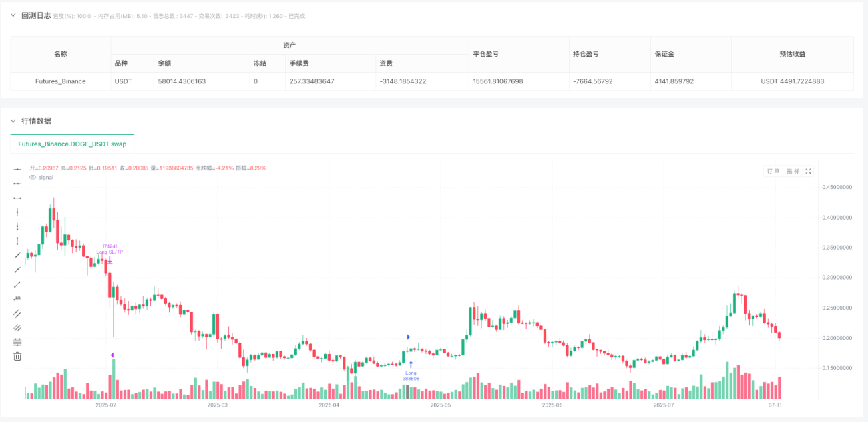This screenshot has height=422, width=868.
Task: Click the 订单 button on chart
Action: (x=773, y=172)
